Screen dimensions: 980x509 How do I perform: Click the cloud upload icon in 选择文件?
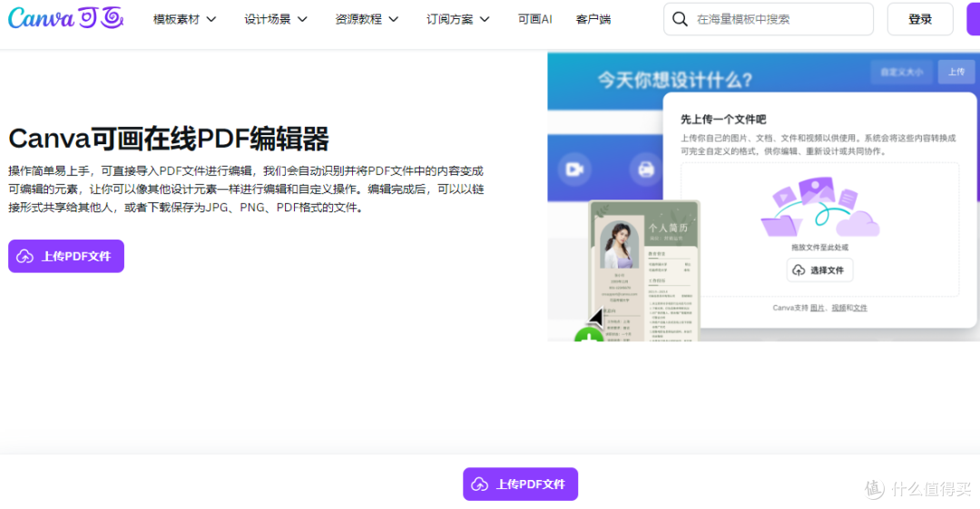[799, 270]
